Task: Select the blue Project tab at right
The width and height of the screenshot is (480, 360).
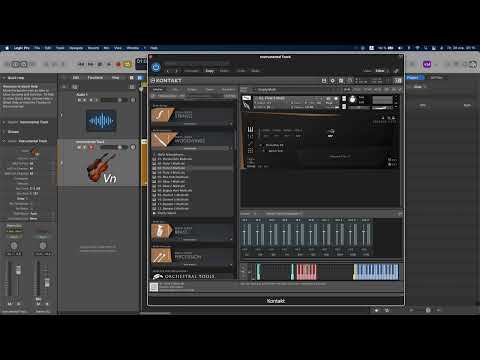Action: [x=415, y=78]
